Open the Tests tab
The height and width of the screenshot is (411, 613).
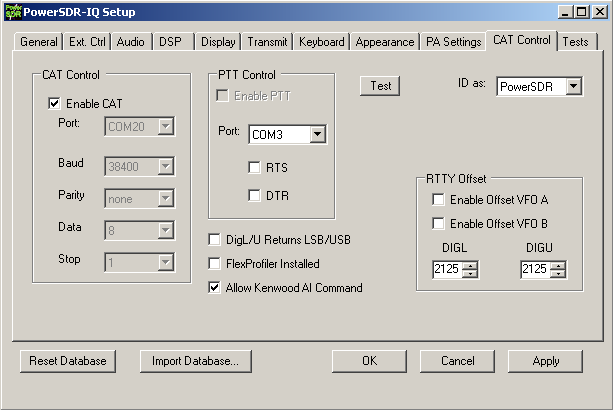[575, 42]
